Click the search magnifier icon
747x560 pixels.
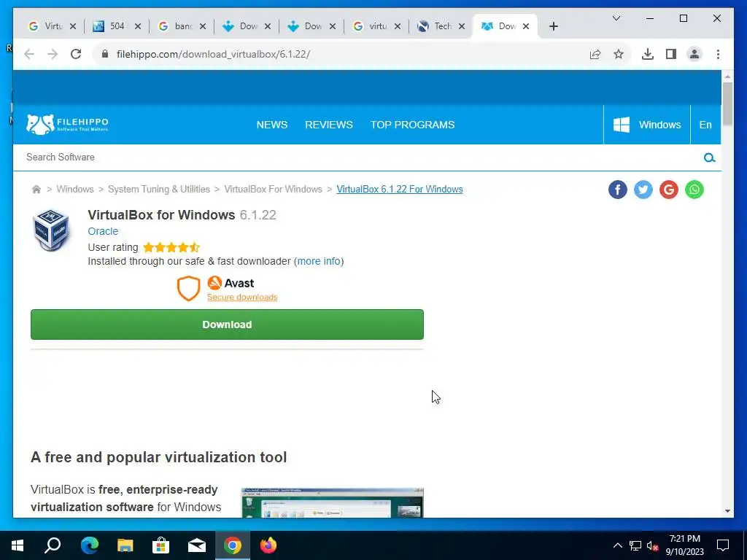[709, 157]
